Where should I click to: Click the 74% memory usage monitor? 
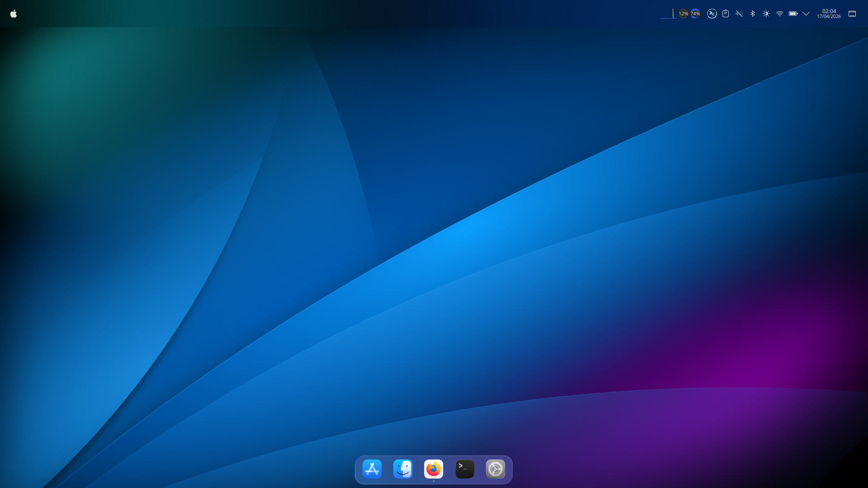coord(695,14)
